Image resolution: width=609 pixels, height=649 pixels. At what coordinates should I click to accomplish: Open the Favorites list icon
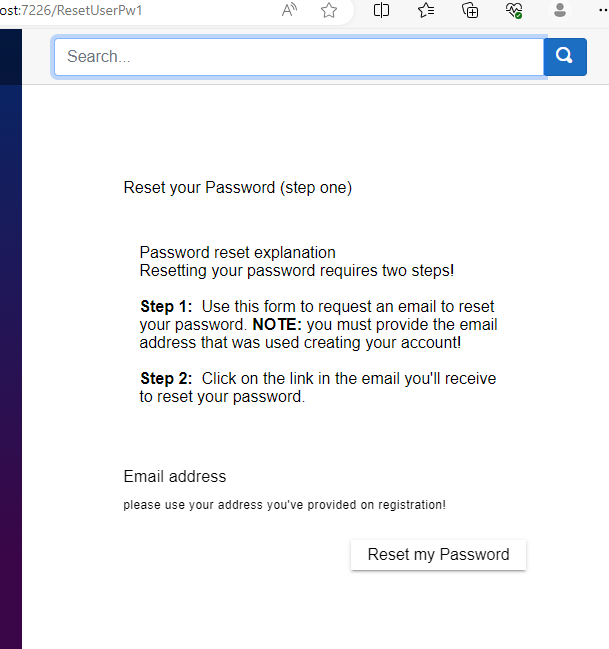(426, 10)
